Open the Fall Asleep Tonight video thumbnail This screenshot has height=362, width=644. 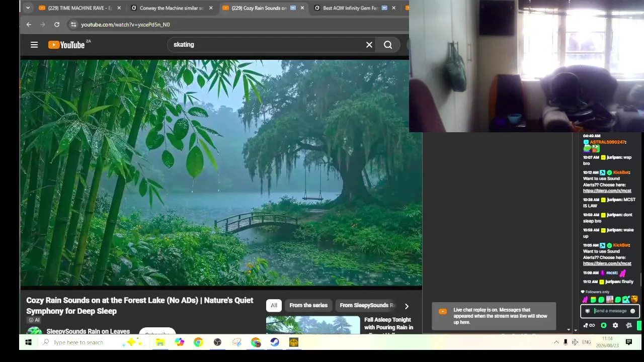coord(313,325)
